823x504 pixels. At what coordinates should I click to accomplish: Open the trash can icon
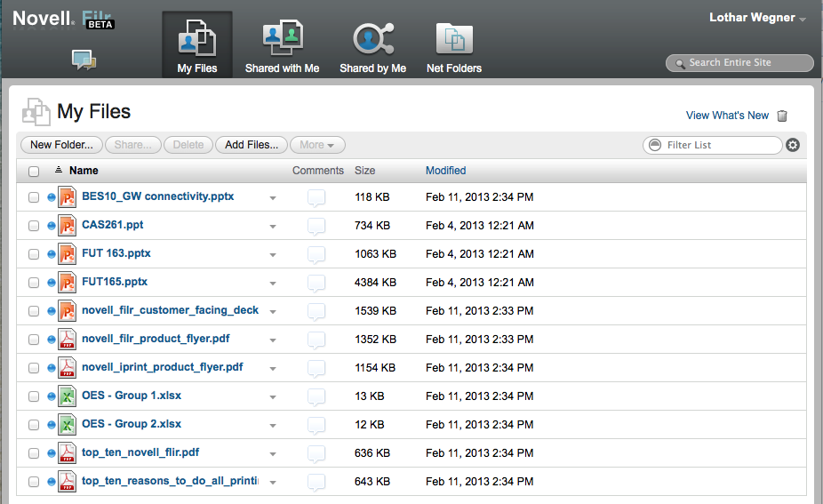782,116
